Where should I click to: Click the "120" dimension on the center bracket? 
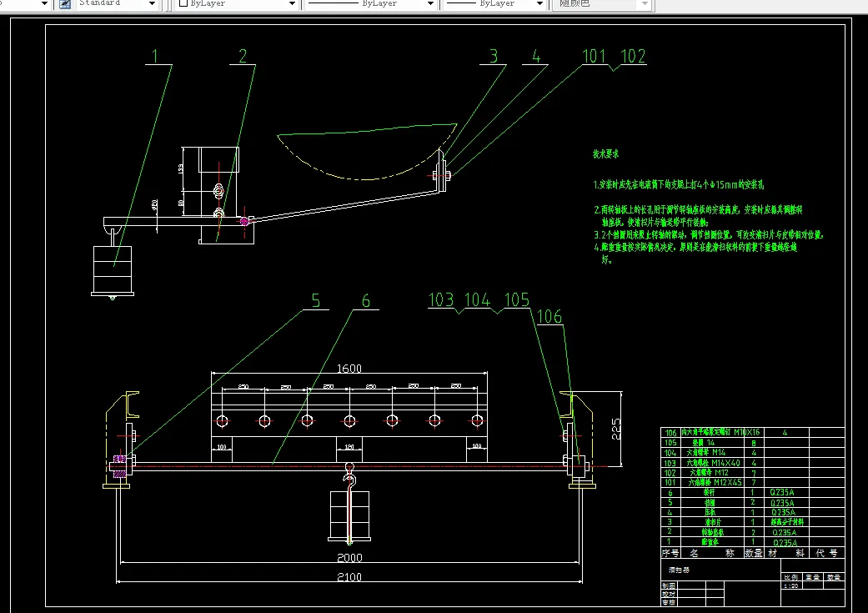click(x=349, y=446)
